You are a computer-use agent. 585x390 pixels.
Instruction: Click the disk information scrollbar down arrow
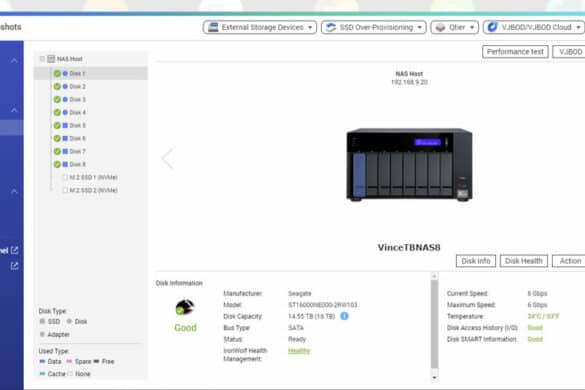pos(434,378)
